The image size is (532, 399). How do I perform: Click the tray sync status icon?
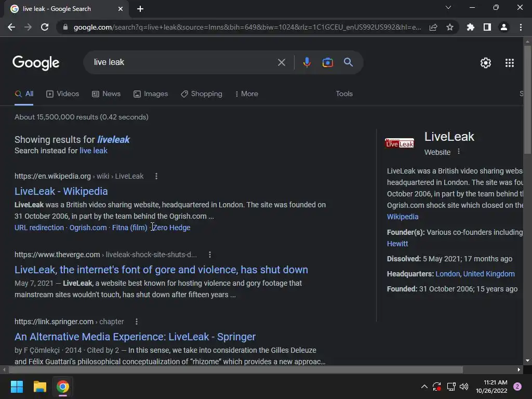pyautogui.click(x=436, y=387)
